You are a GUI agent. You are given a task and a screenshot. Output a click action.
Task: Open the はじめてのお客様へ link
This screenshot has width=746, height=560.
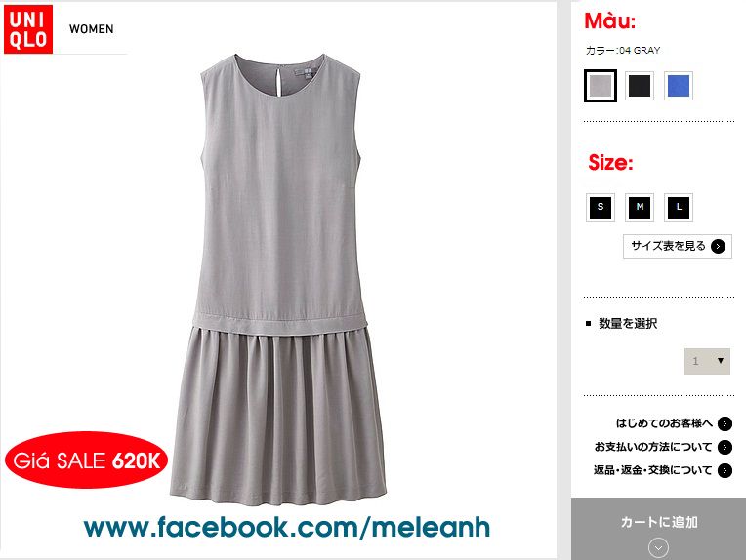(664, 423)
